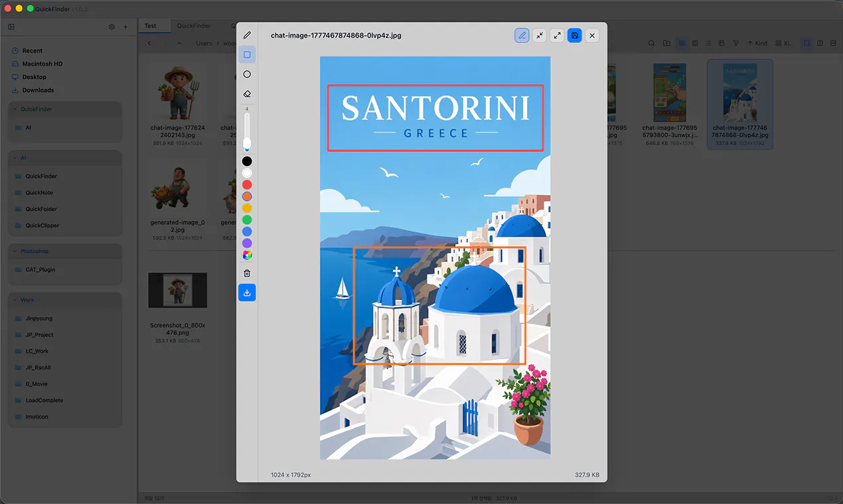Open the JP_Project folder in sidebar
Screen dimensions: 843x504
coord(65,335)
